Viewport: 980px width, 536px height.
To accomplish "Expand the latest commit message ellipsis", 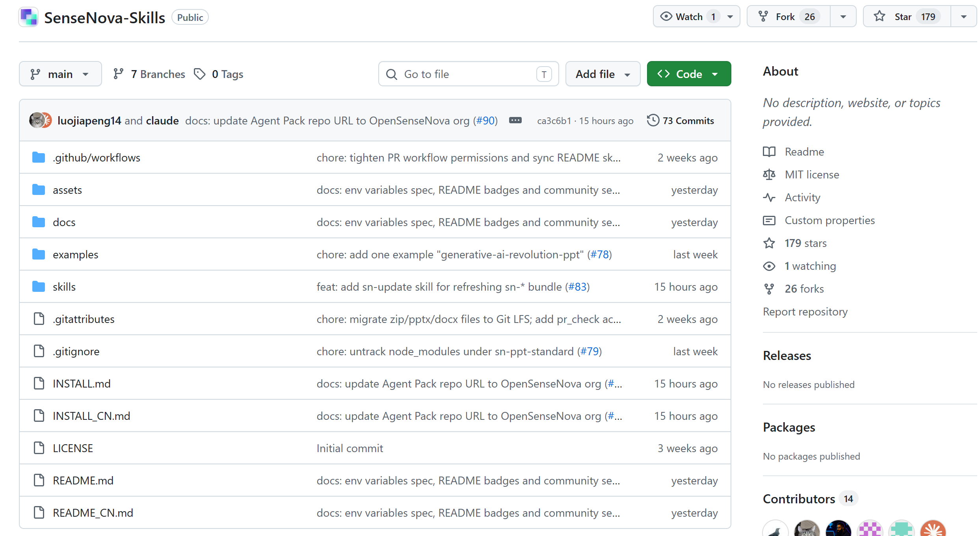I will [x=515, y=121].
